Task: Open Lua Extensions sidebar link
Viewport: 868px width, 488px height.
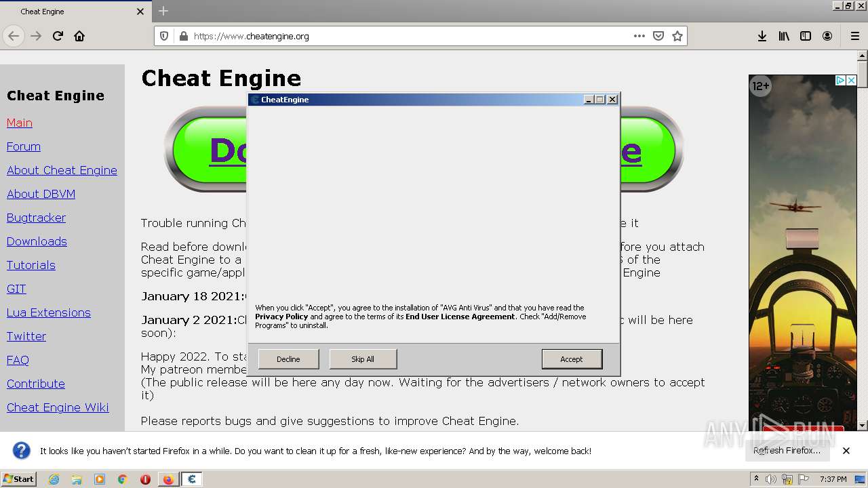Action: (x=49, y=312)
